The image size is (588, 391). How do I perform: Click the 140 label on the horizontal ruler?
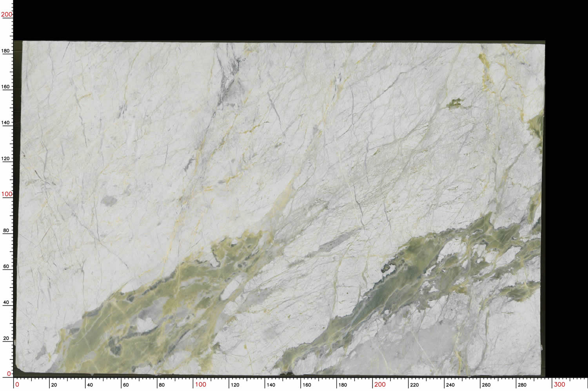271,385
